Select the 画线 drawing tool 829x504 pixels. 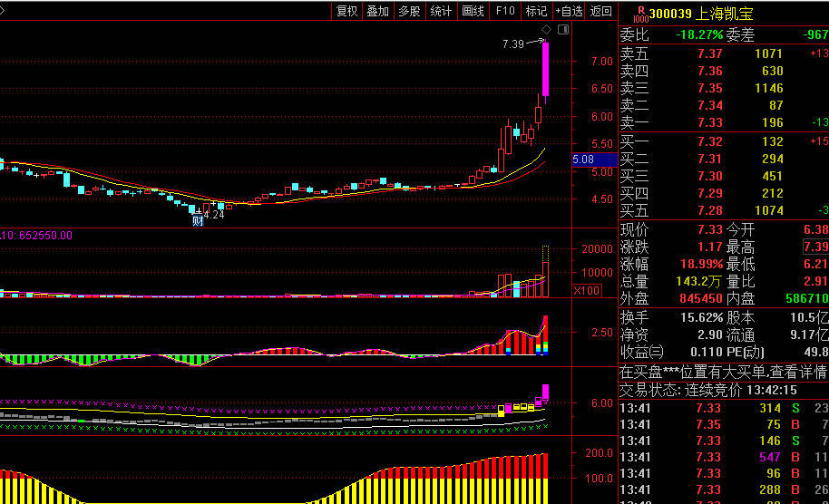(473, 11)
